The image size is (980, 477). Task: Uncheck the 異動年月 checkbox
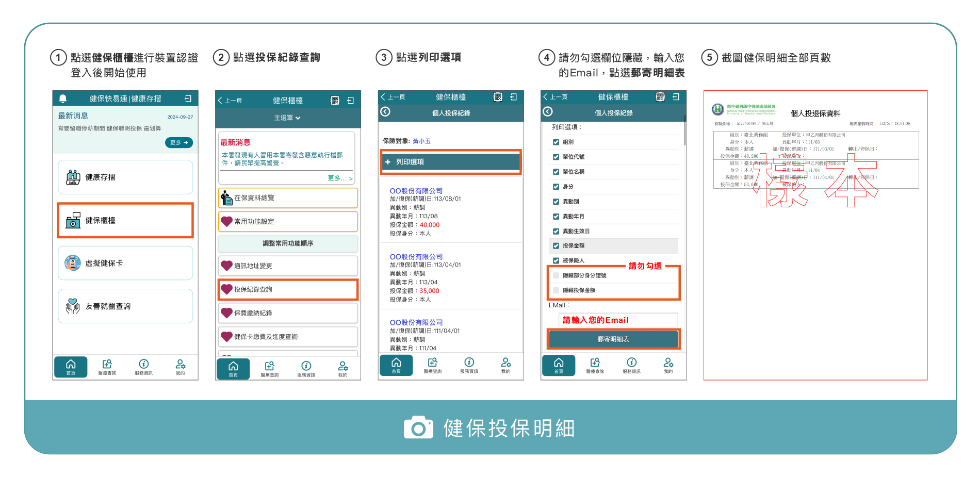coord(556,217)
